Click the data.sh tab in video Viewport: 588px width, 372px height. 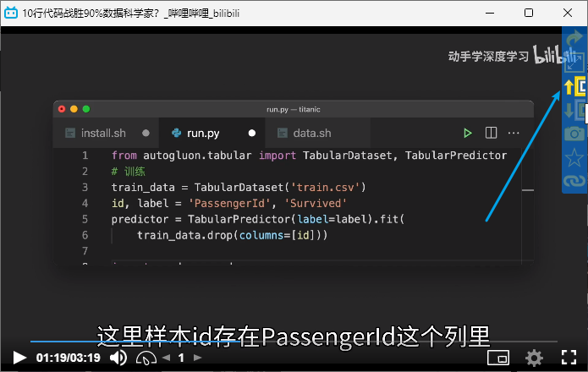[x=311, y=134]
